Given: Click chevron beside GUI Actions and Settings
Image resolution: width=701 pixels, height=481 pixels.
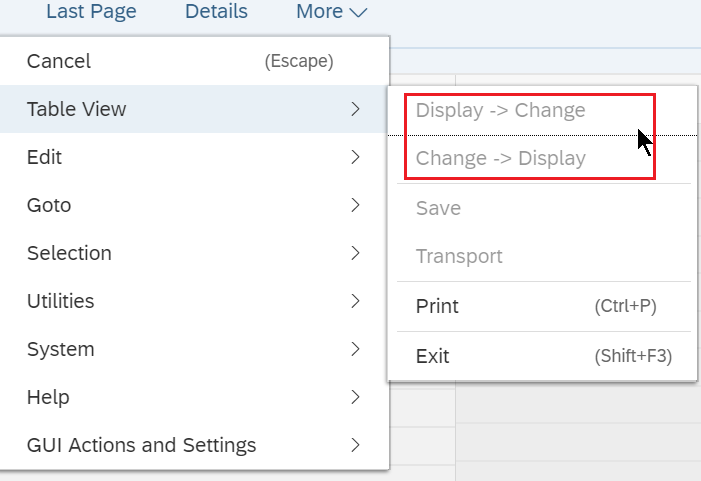Looking at the screenshot, I should point(355,445).
